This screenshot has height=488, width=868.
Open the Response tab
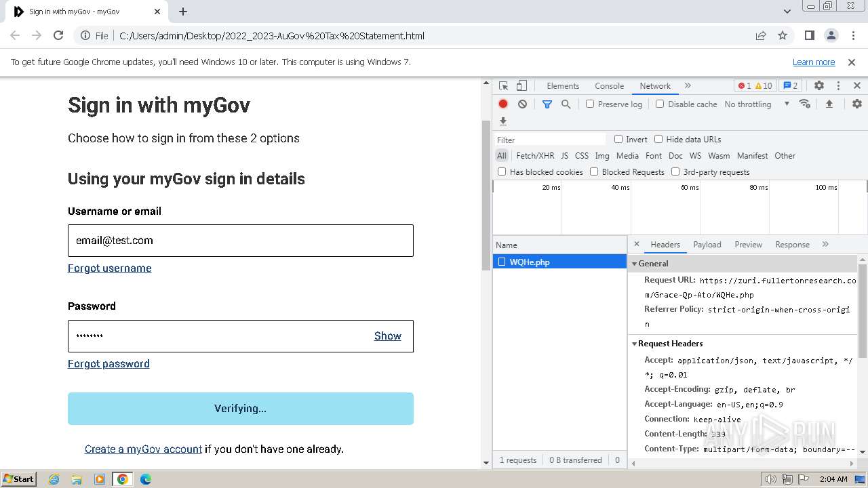792,244
